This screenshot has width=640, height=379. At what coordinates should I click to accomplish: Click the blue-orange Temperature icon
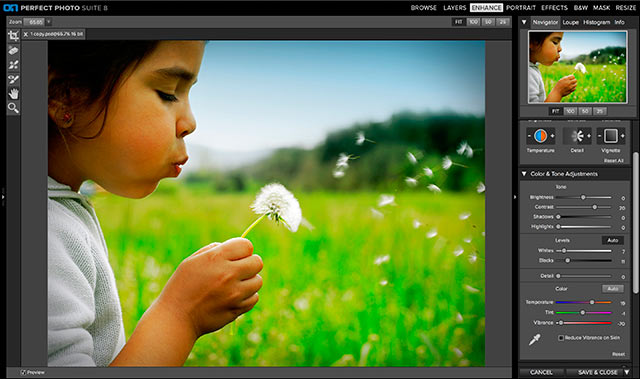tap(540, 136)
